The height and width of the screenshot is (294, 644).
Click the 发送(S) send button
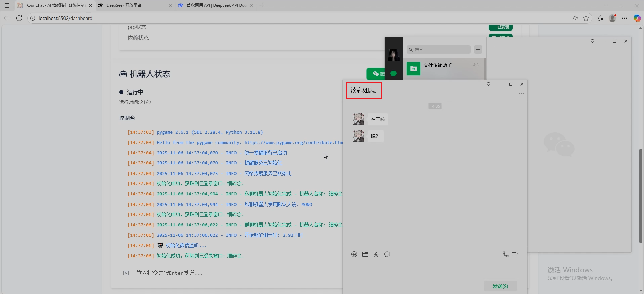[x=500, y=286]
